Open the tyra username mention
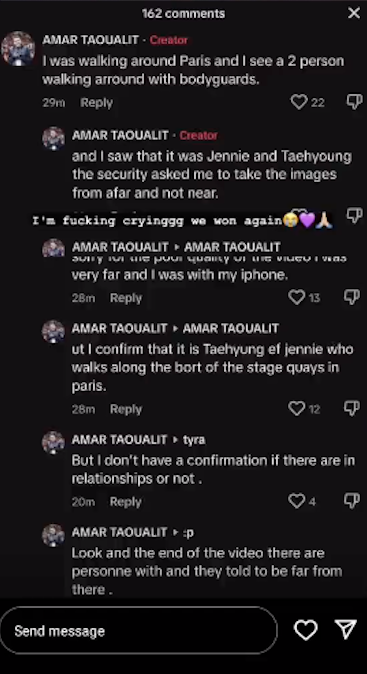Viewport: 367px width, 674px height. click(x=194, y=440)
